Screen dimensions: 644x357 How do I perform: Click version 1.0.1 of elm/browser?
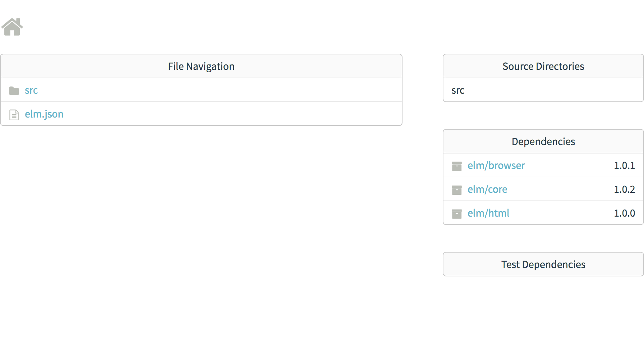tap(624, 166)
